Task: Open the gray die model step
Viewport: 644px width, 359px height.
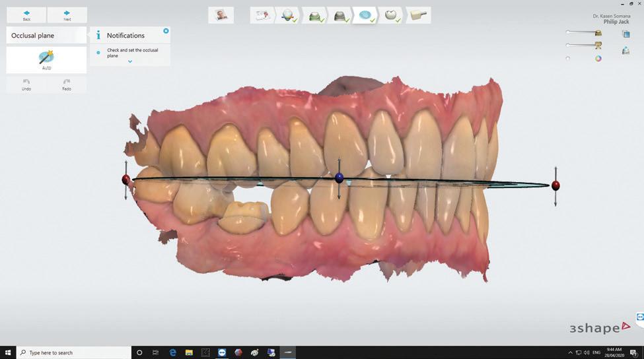Action: 340,16
